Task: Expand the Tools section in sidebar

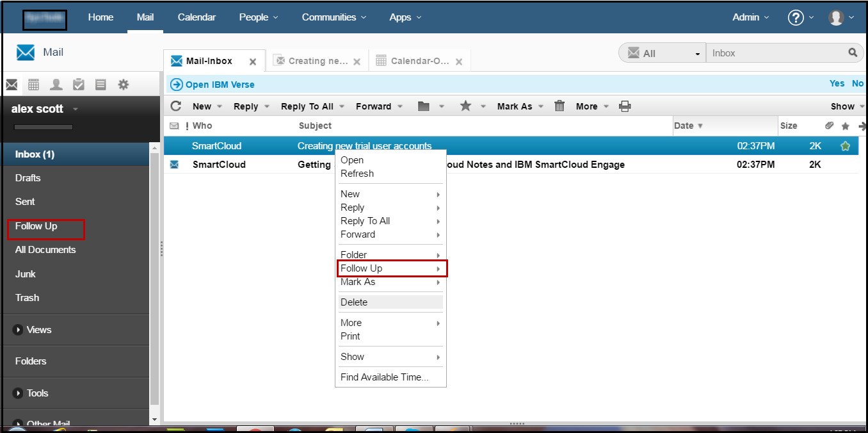Action: [18, 393]
